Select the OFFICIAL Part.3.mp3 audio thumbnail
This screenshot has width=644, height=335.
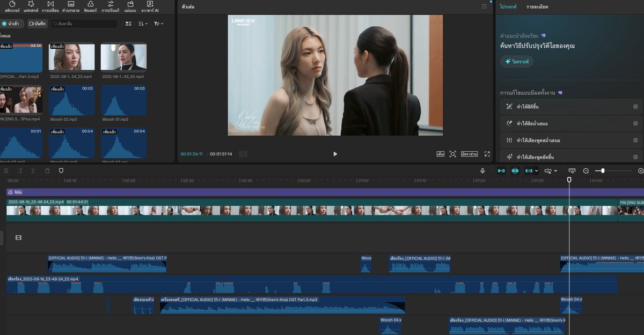[x=21, y=58]
